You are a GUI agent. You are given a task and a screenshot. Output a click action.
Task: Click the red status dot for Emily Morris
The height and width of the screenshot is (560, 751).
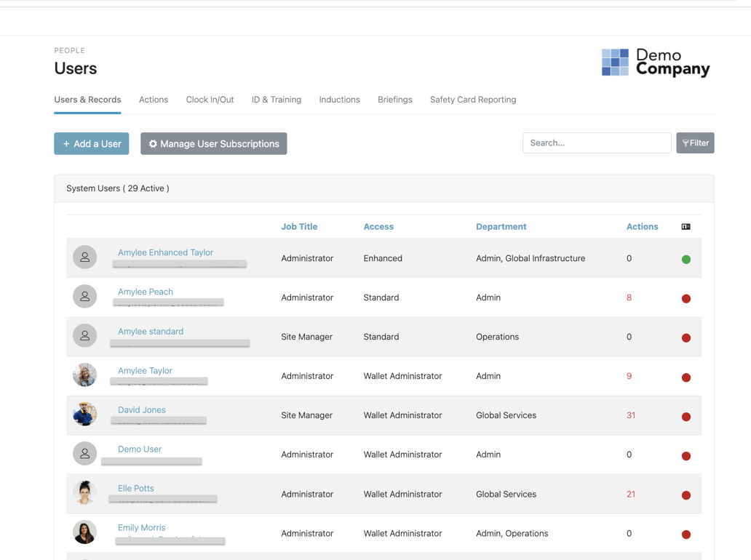click(686, 534)
